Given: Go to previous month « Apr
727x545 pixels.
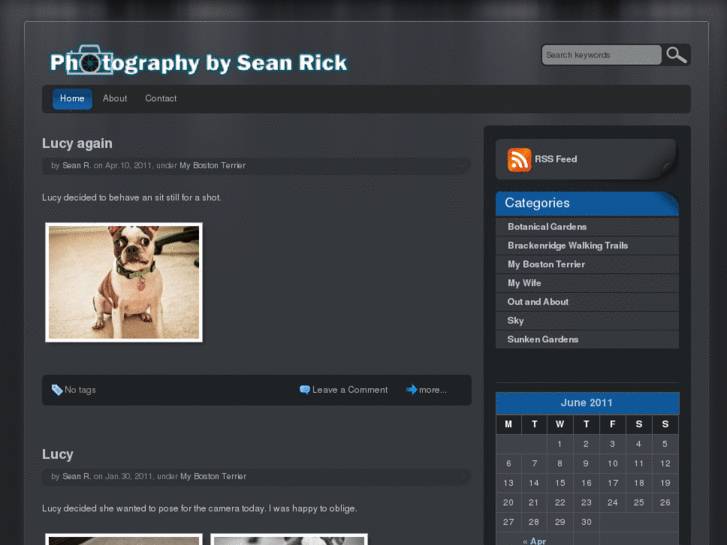Looking at the screenshot, I should point(534,541).
